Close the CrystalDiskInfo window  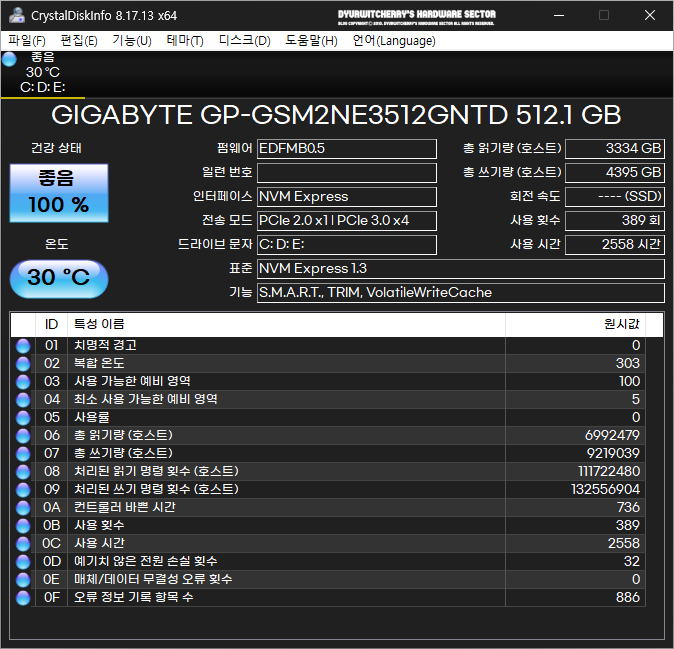click(x=650, y=15)
